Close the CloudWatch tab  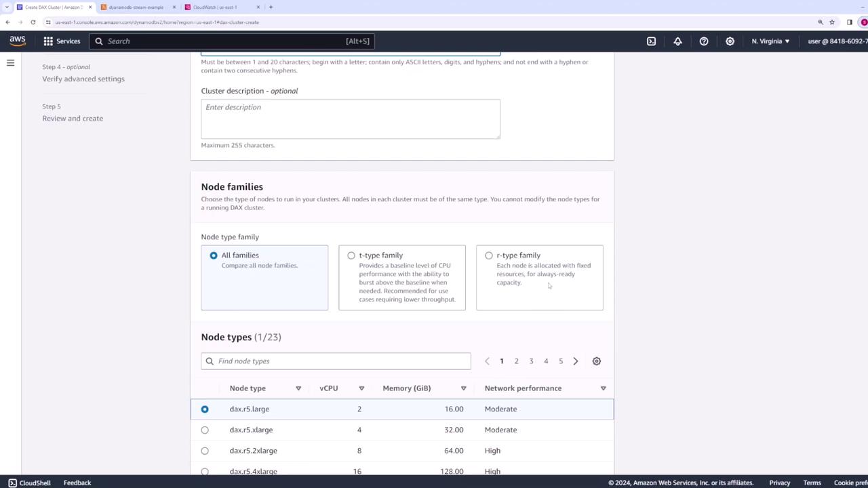pyautogui.click(x=258, y=7)
